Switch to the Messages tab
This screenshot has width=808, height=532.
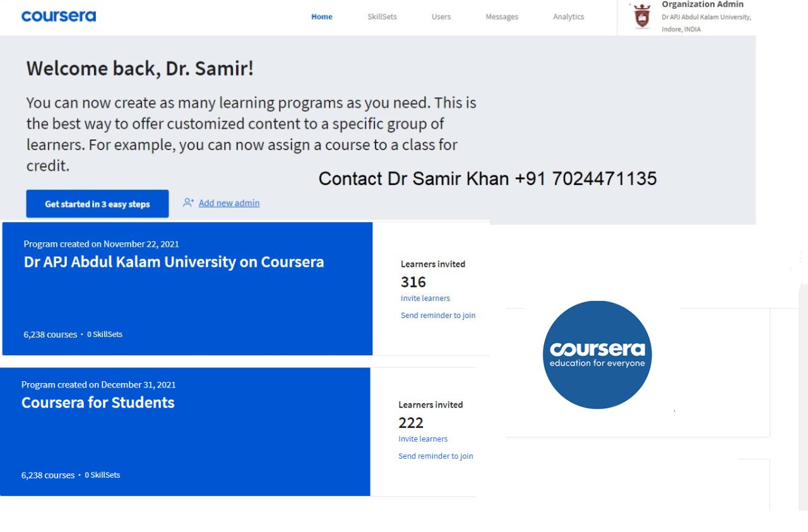click(x=502, y=17)
